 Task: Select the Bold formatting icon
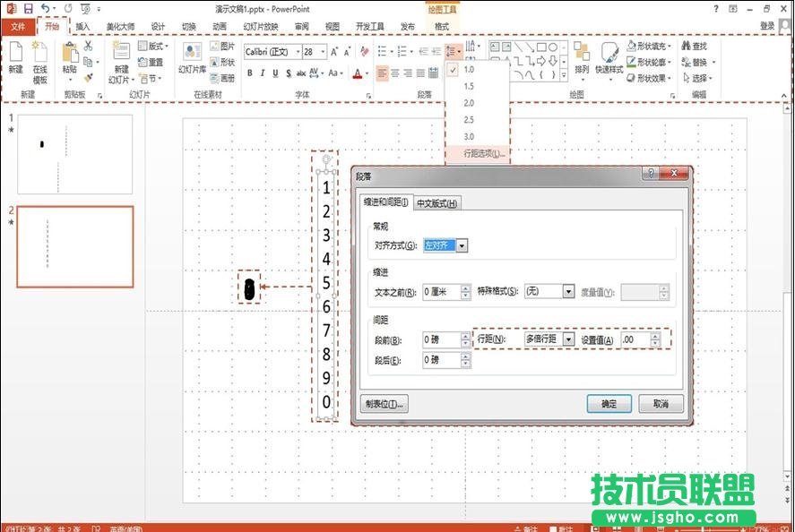tap(252, 73)
